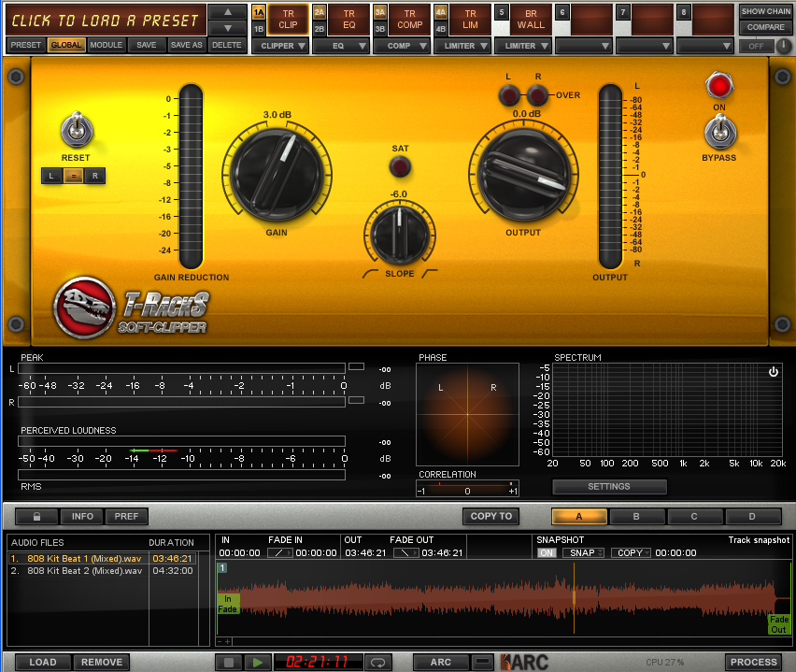This screenshot has height=672, width=796.
Task: Click the GAIN knob
Action: (277, 175)
